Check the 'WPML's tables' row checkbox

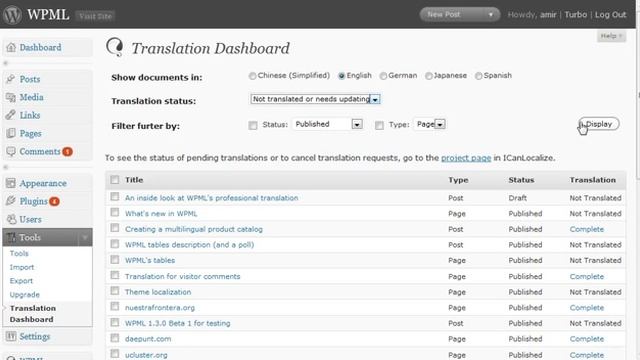115,260
